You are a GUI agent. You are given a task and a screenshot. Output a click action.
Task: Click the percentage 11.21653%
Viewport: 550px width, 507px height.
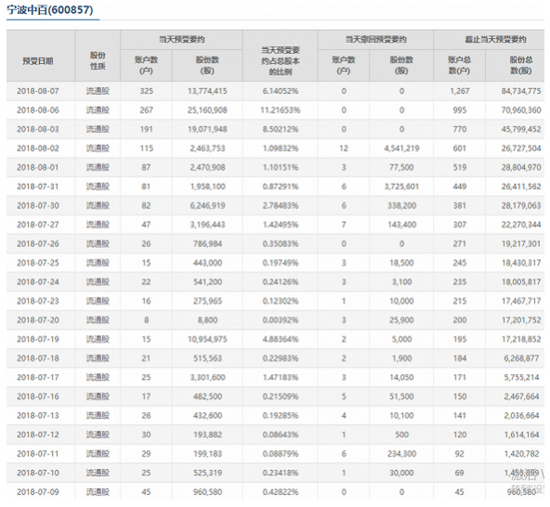[280, 110]
